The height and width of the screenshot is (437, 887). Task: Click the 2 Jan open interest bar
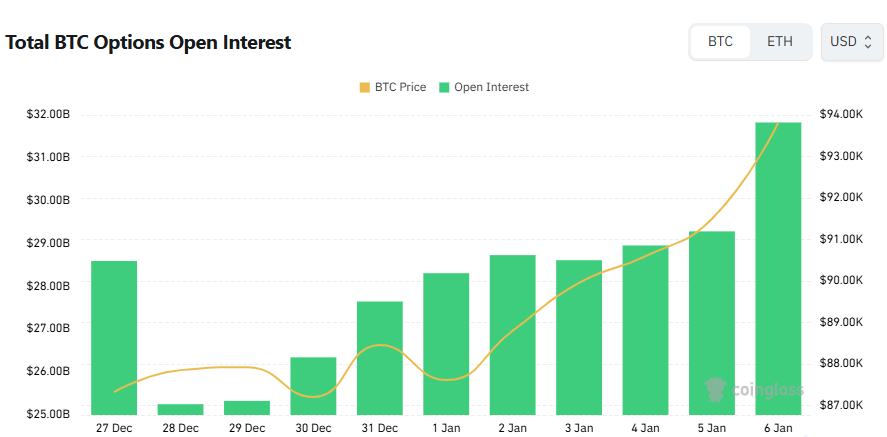[x=512, y=335]
